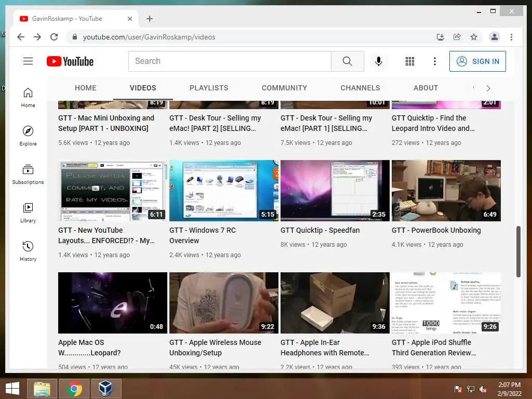The height and width of the screenshot is (399, 532).
Task: Bookmark this tab with star icon
Action: (x=474, y=37)
